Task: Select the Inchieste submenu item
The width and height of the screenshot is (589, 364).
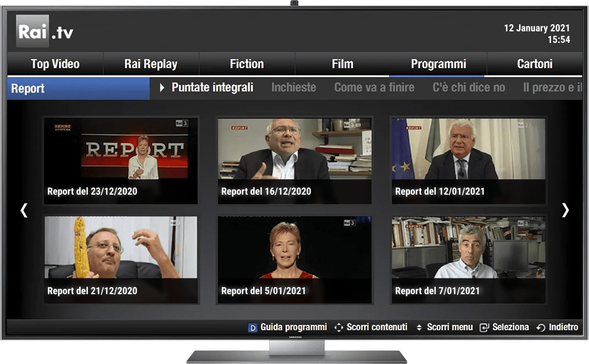Action: pos(293,87)
